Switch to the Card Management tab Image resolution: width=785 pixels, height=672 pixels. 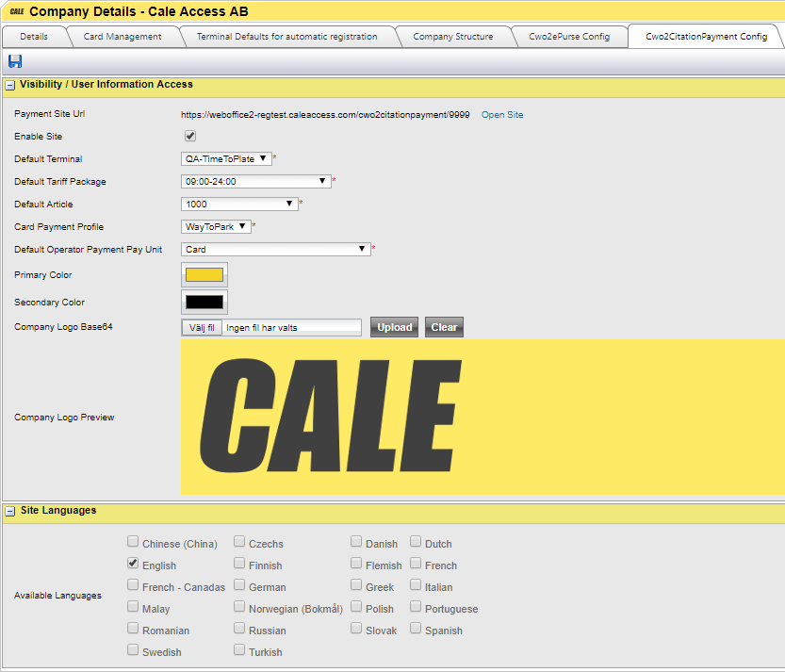pos(123,37)
